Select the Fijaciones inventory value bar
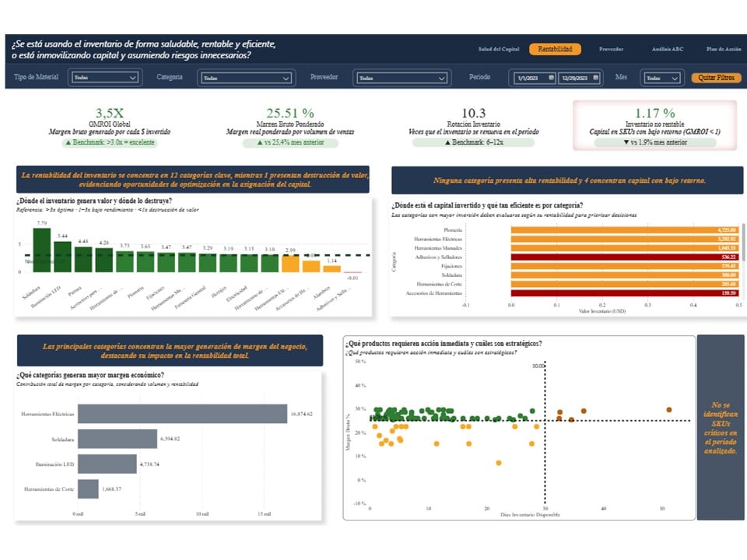The image size is (747, 560). tap(625, 266)
